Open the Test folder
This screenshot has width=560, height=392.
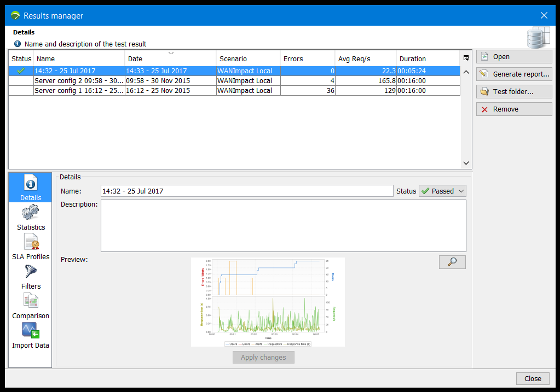513,92
